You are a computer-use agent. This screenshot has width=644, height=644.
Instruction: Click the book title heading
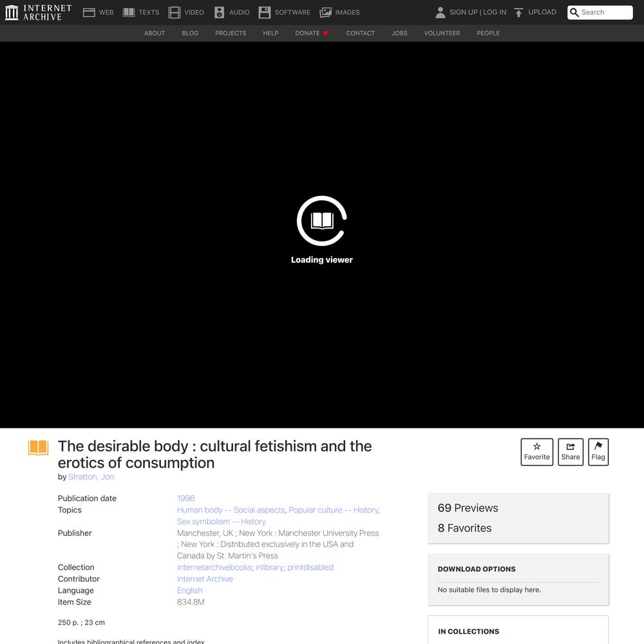click(215, 454)
